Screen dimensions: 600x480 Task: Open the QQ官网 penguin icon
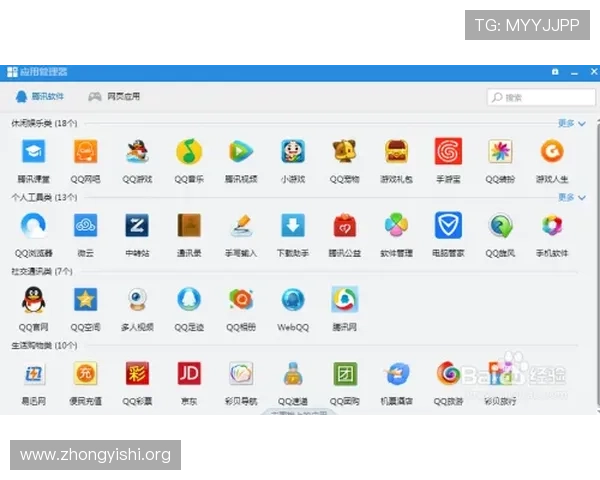pyautogui.click(x=34, y=299)
